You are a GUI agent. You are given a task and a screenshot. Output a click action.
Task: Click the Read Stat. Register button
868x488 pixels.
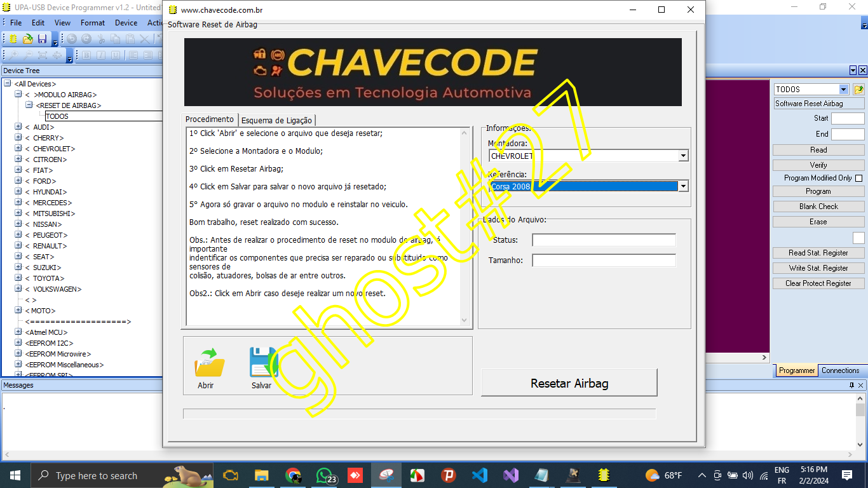click(x=818, y=253)
